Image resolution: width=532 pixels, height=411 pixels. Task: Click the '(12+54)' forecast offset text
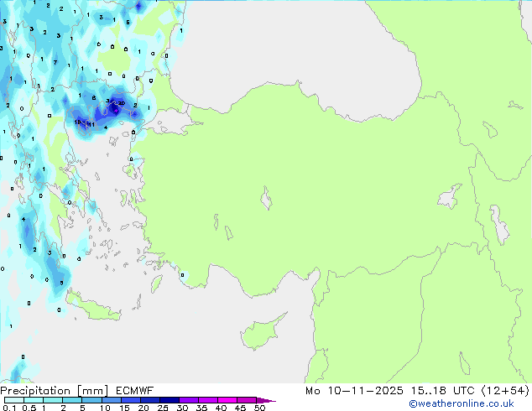(x=505, y=391)
